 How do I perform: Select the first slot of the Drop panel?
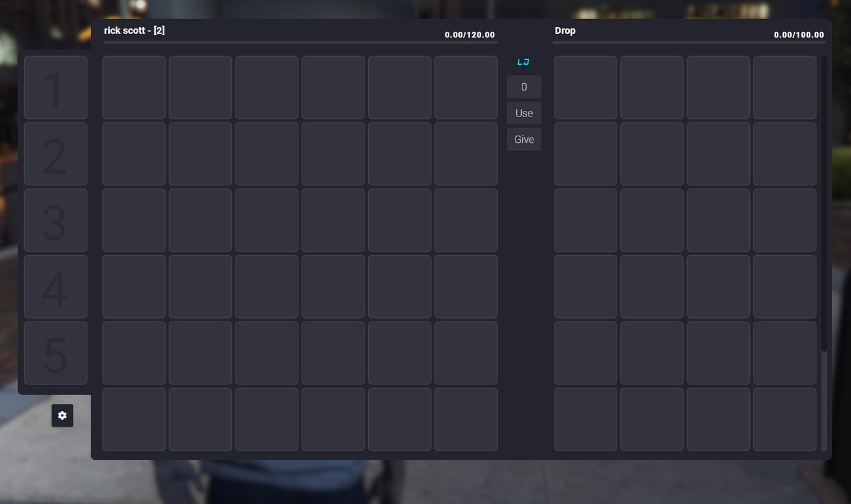pos(585,87)
